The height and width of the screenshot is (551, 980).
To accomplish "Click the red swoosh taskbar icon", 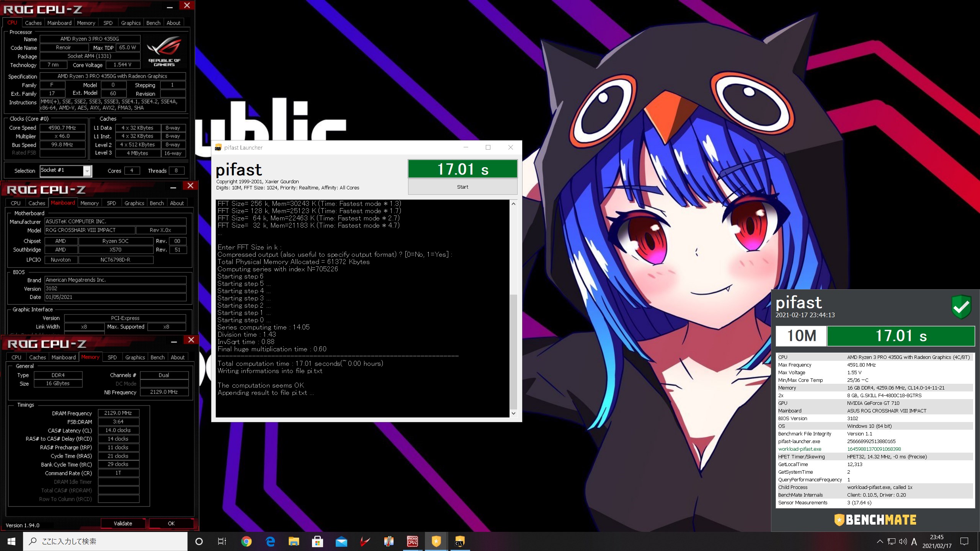I will point(365,541).
